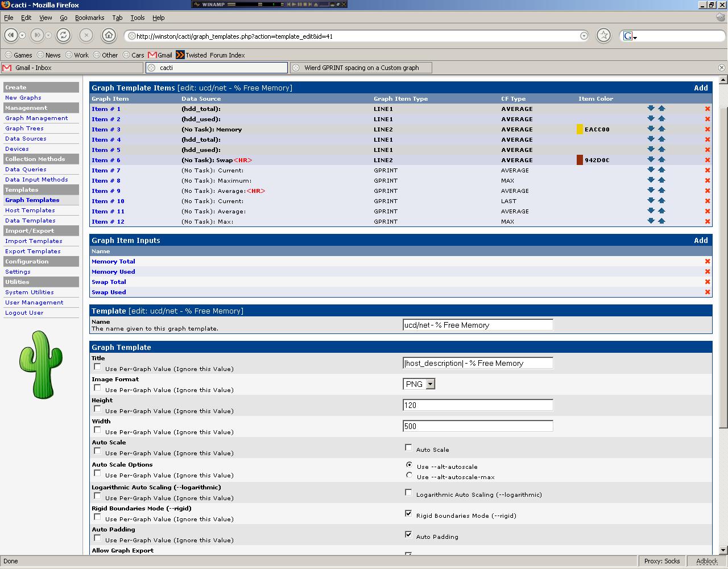Click the Adblock status bar entry
This screenshot has width=728, height=569.
[x=707, y=561]
